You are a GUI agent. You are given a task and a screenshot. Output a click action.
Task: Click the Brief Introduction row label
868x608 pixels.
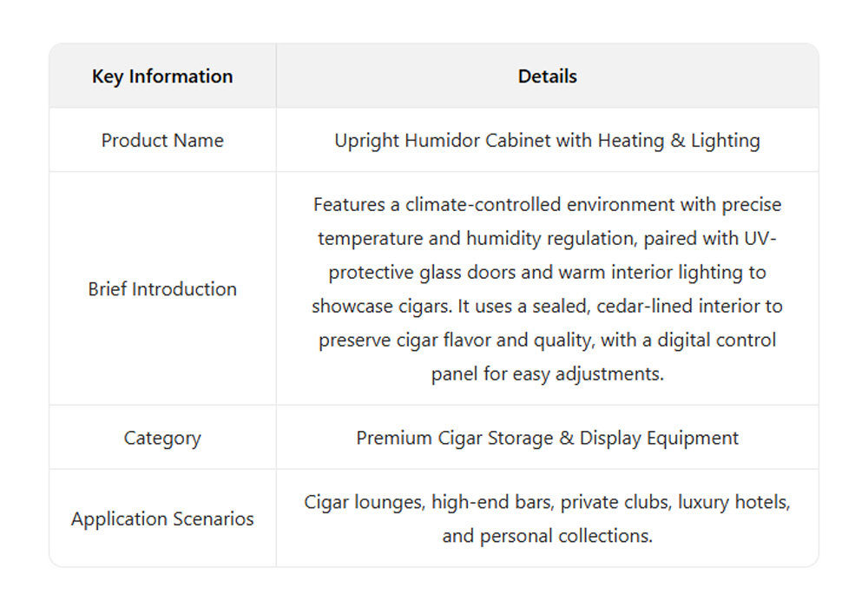tap(162, 289)
